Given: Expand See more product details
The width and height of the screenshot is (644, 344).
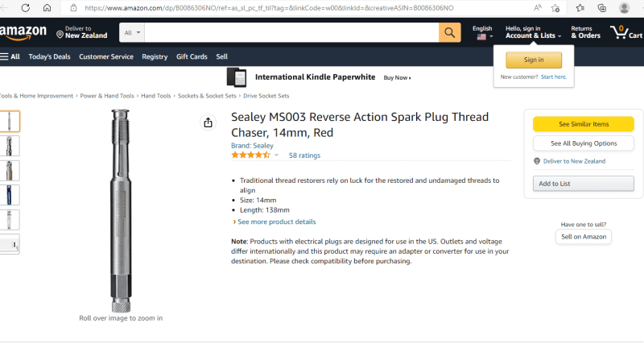Looking at the screenshot, I should tap(276, 222).
